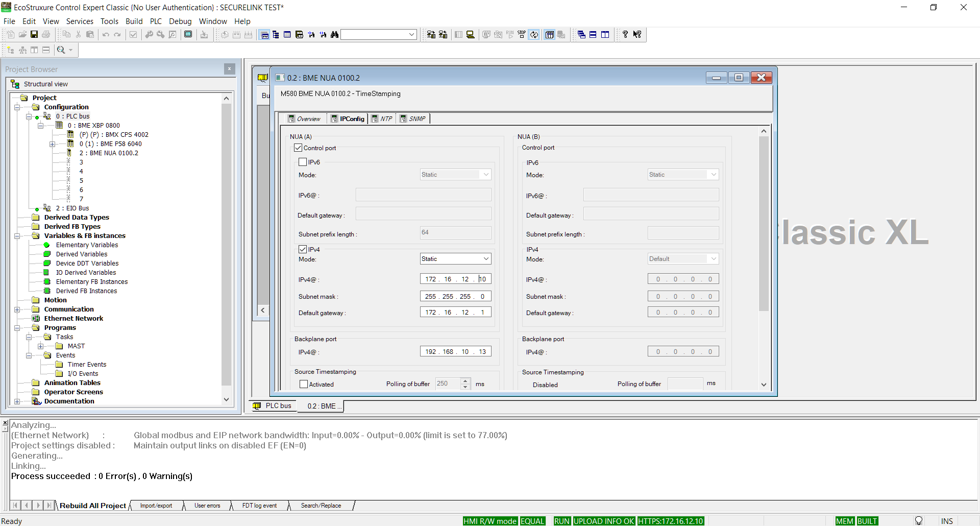Click the UPLOAD INFO OK status indicator
The image size is (980, 526).
pos(604,521)
